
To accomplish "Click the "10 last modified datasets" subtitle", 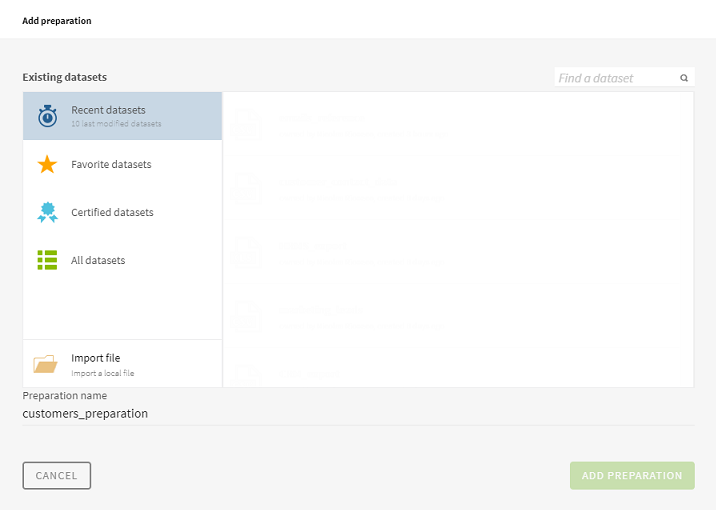I will [x=116, y=124].
